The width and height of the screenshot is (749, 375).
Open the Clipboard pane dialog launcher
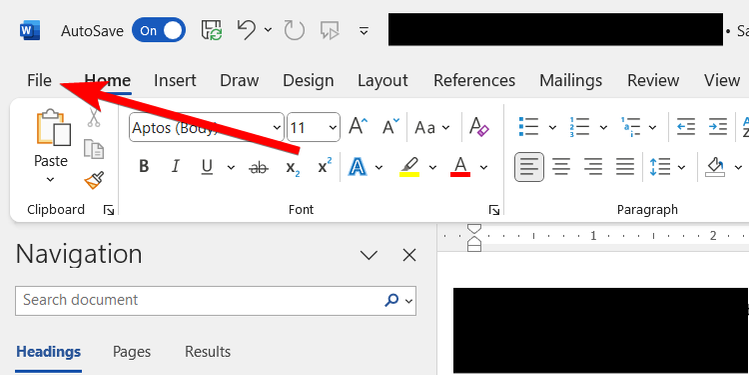[109, 210]
